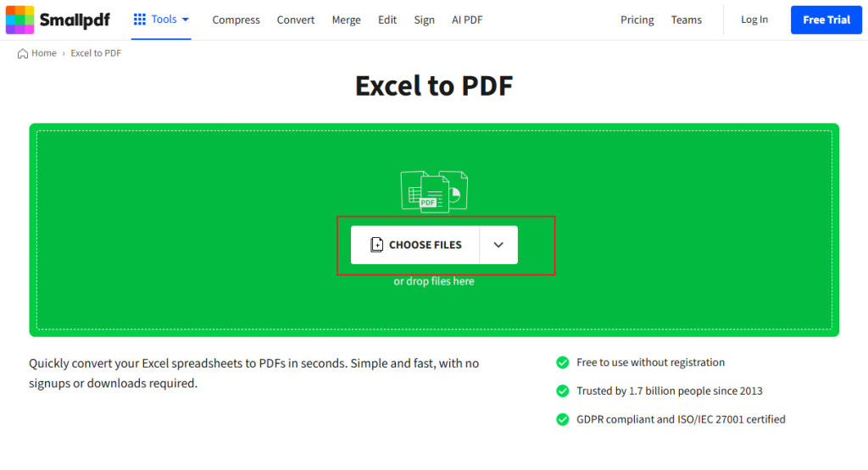Click 'Trusted by 1.7 billion people since 2013'
The height and width of the screenshot is (470, 868).
pyautogui.click(x=670, y=391)
